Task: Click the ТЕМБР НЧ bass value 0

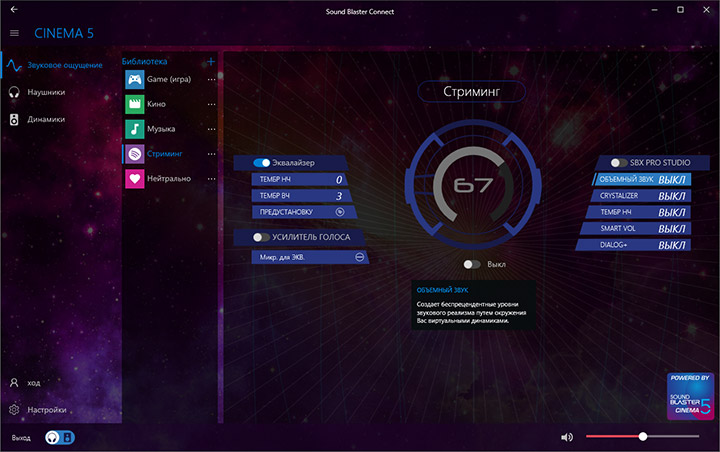Action: click(x=339, y=180)
